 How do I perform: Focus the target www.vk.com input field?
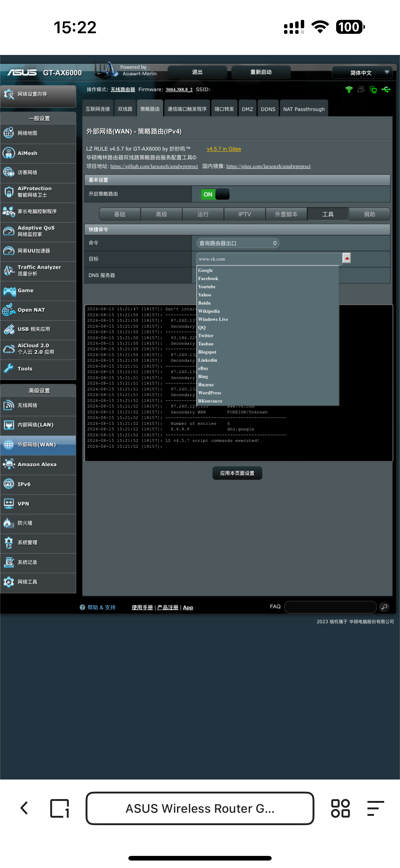269,259
